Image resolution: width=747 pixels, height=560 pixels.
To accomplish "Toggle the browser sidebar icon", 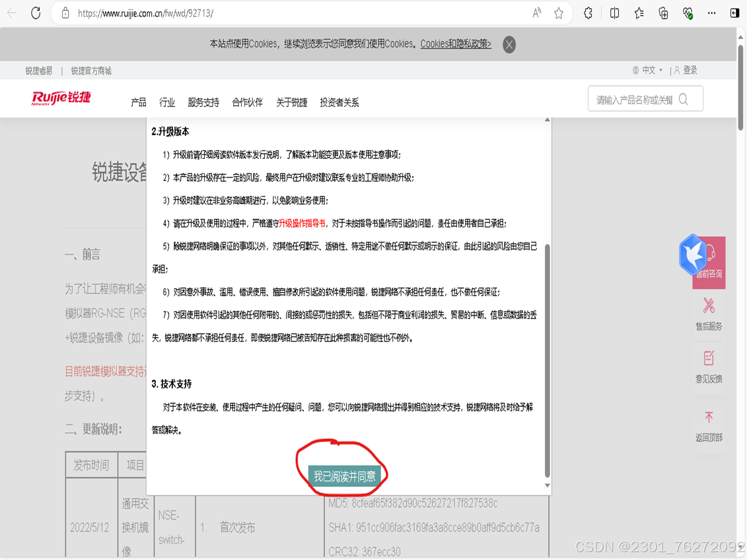I will point(735,13).
